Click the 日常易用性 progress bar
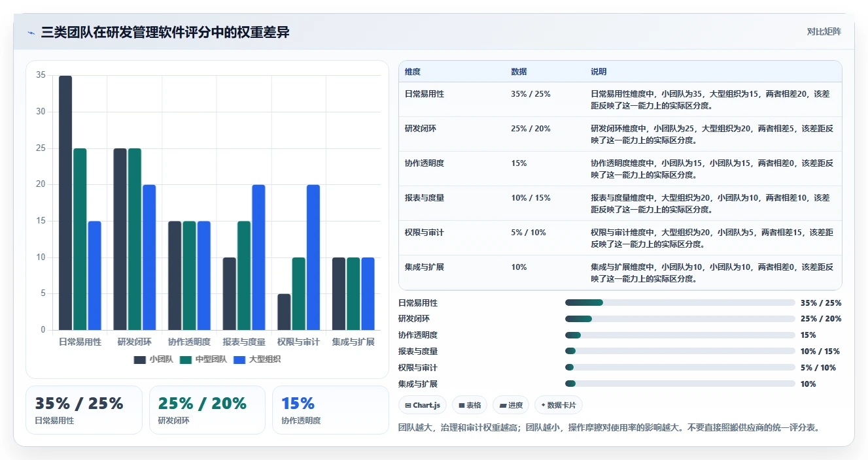The image size is (868, 460). pos(680,303)
